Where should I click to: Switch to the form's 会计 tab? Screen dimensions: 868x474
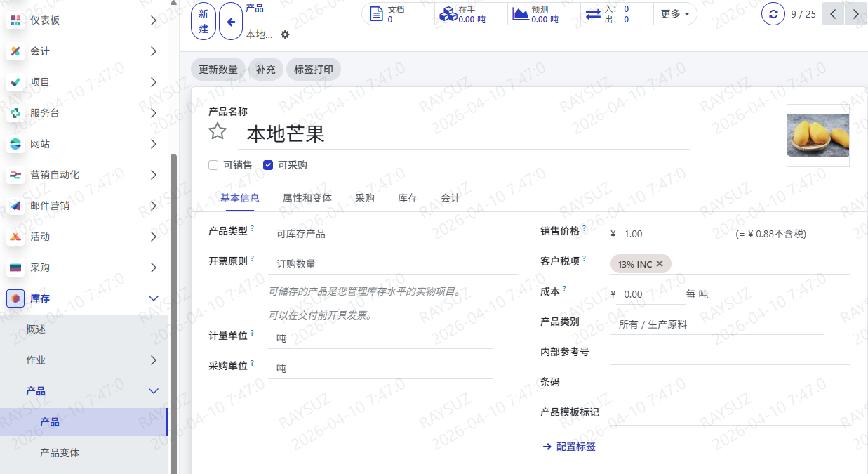450,198
